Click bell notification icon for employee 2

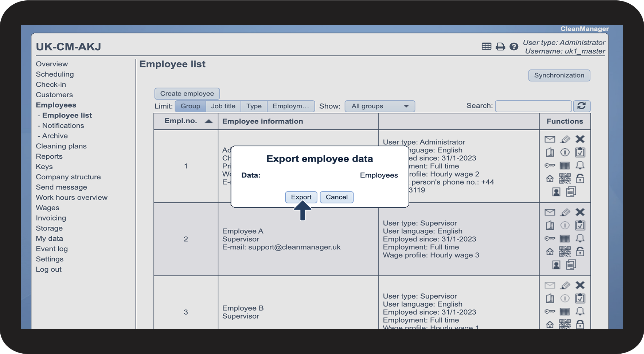(x=580, y=238)
